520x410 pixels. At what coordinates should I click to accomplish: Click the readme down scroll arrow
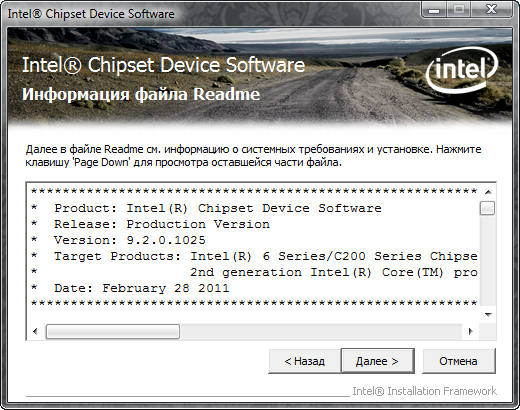click(x=488, y=315)
